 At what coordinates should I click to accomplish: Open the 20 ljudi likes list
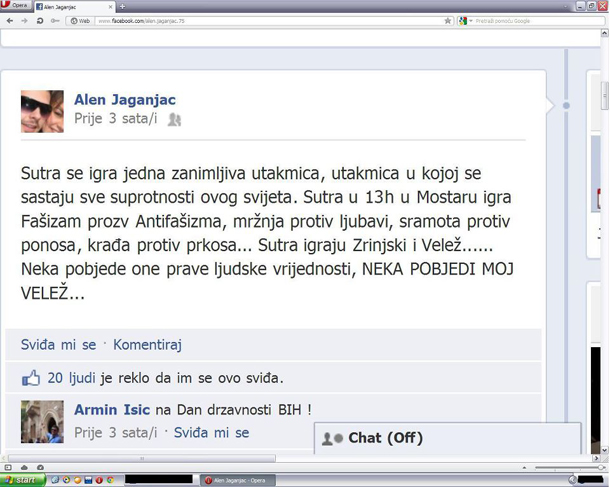pyautogui.click(x=72, y=378)
